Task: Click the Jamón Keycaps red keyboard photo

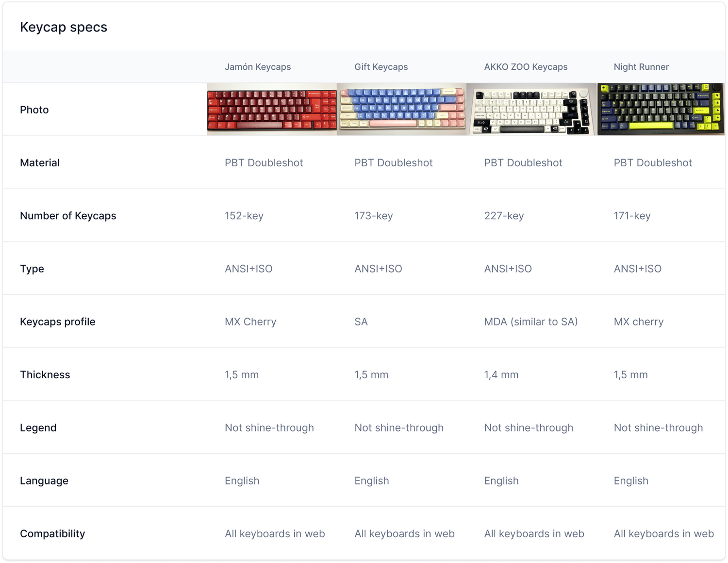Action: click(x=272, y=109)
